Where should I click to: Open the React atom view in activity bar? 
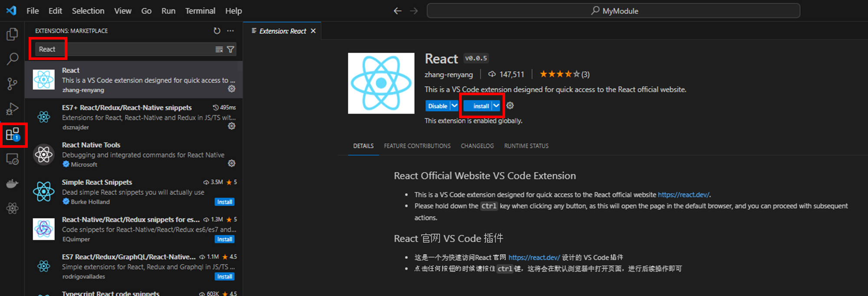[x=12, y=209]
